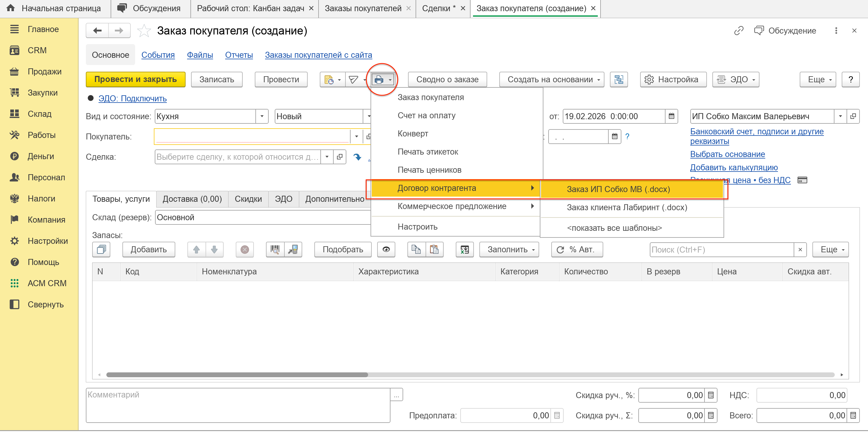Select Заказ ИП Собко МВ template
The image size is (868, 435).
point(618,189)
